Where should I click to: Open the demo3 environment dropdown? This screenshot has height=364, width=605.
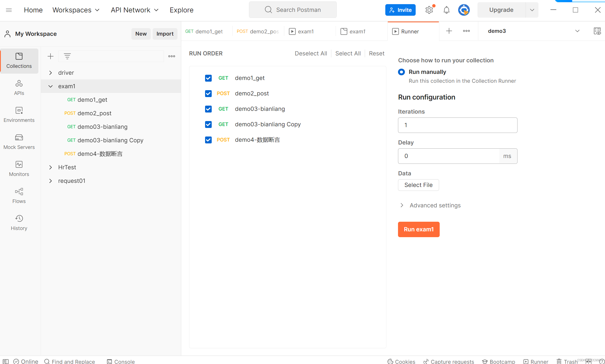click(x=534, y=31)
